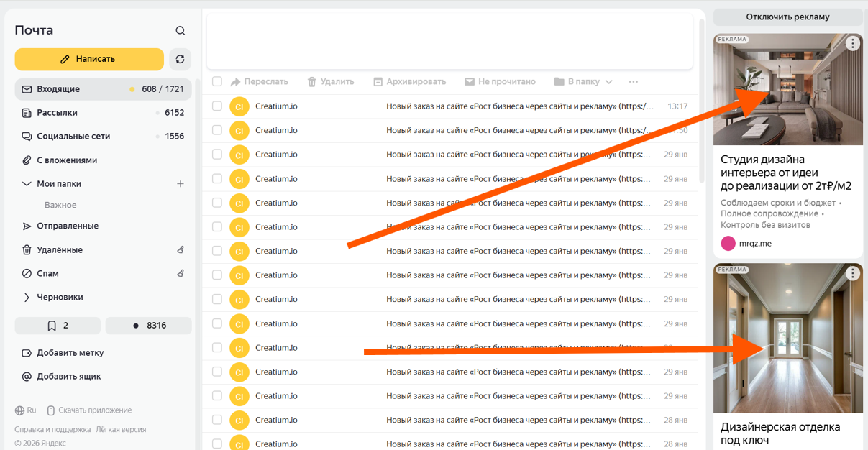Click the bookmark flagged messages counter
Screen dimensions: 868x450
(58, 326)
